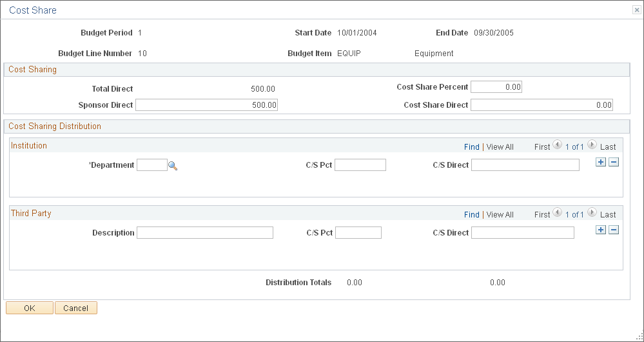The image size is (644, 342).
Task: Add a new Third Party row
Action: [x=600, y=230]
